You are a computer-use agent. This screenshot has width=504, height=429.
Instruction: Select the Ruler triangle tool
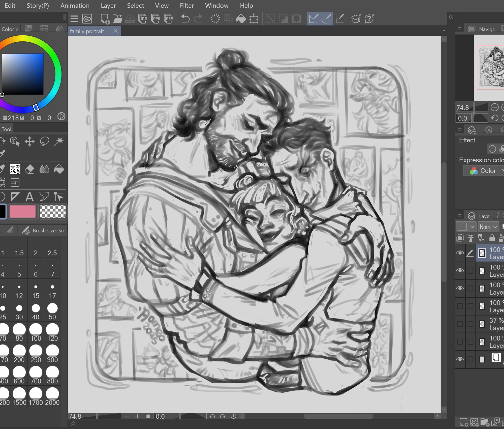15,197
